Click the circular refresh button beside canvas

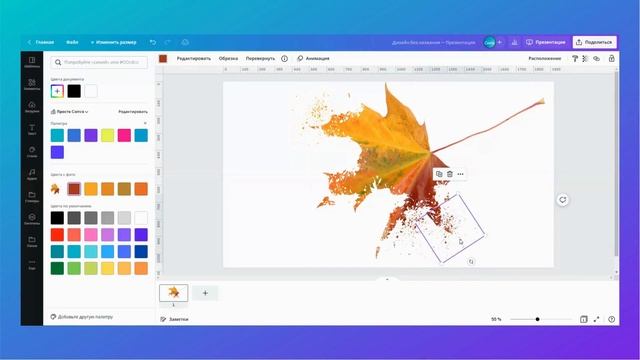point(562,200)
